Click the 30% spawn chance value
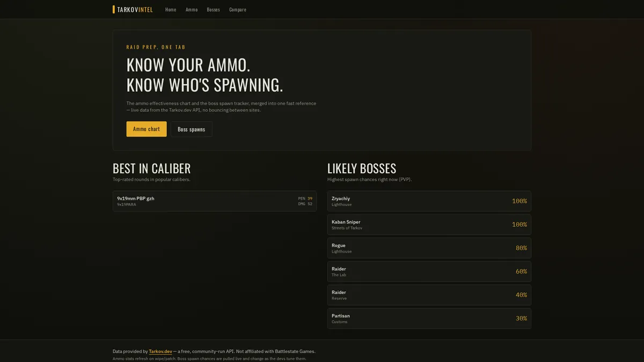 pyautogui.click(x=521, y=319)
